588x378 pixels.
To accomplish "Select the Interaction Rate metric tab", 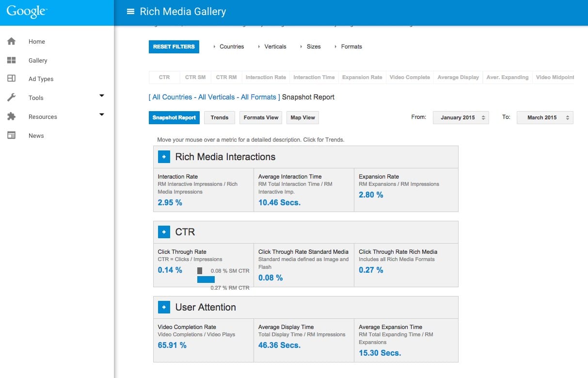I will 266,77.
